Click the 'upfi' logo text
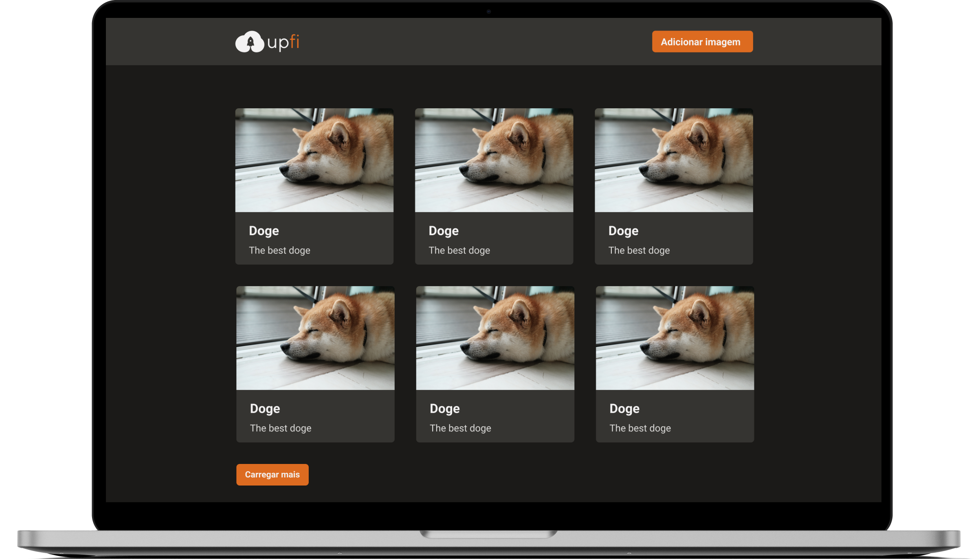 [283, 43]
